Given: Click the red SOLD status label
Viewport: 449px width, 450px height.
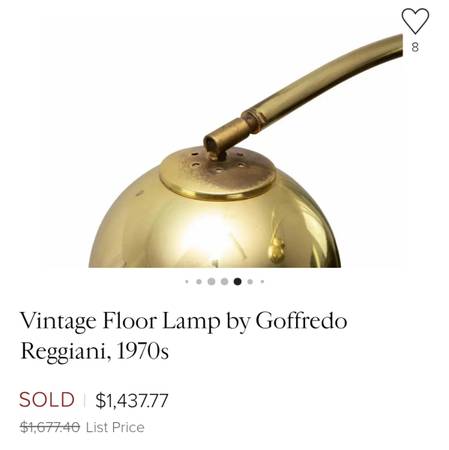Looking at the screenshot, I should tap(47, 400).
